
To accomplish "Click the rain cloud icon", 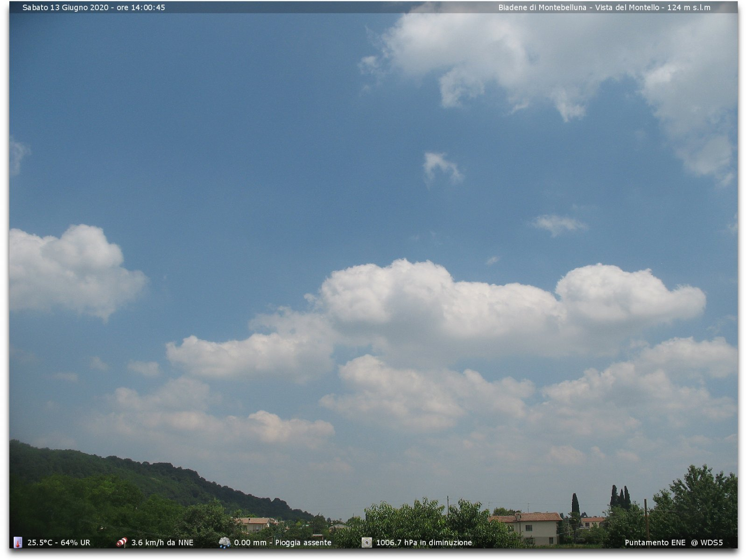I will (x=225, y=542).
